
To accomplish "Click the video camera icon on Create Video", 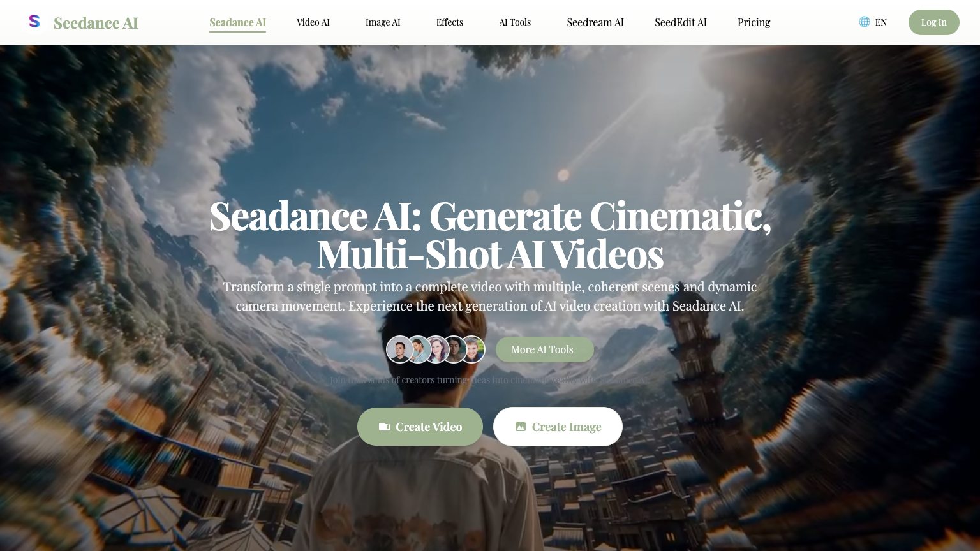I will click(385, 427).
